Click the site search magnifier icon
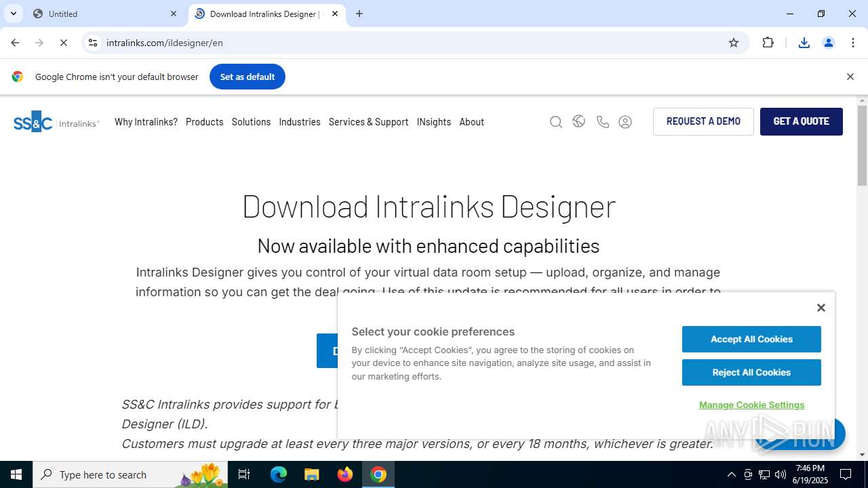The width and height of the screenshot is (868, 488). pyautogui.click(x=556, y=122)
